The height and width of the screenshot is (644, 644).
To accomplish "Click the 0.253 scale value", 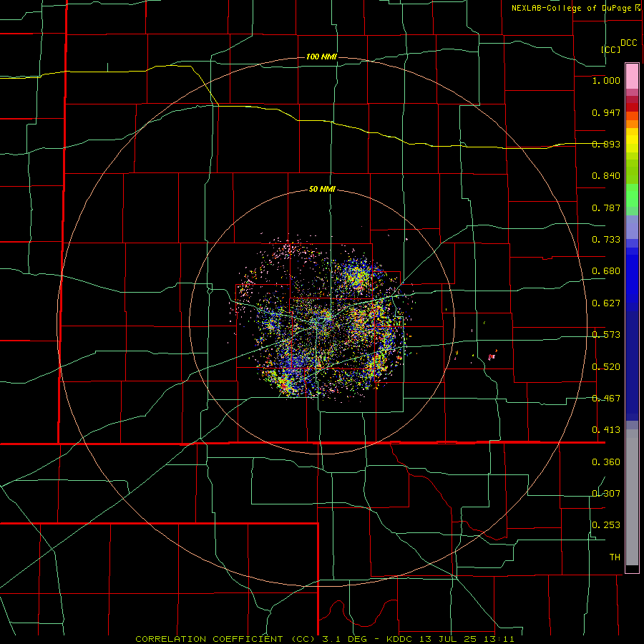I will pyautogui.click(x=606, y=525).
